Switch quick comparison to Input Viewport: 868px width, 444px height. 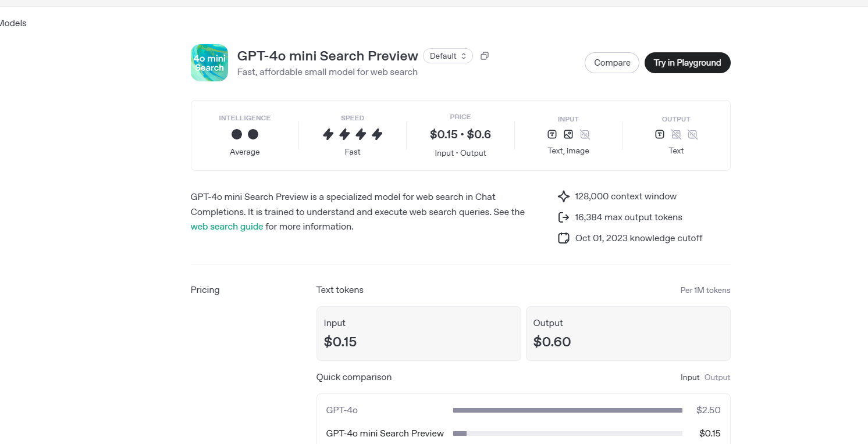[x=690, y=377]
